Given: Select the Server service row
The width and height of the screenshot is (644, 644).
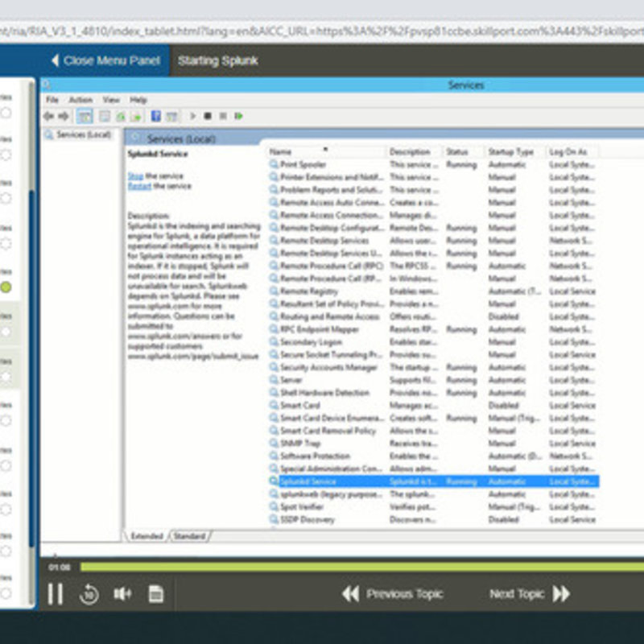Looking at the screenshot, I should tap(434, 380).
